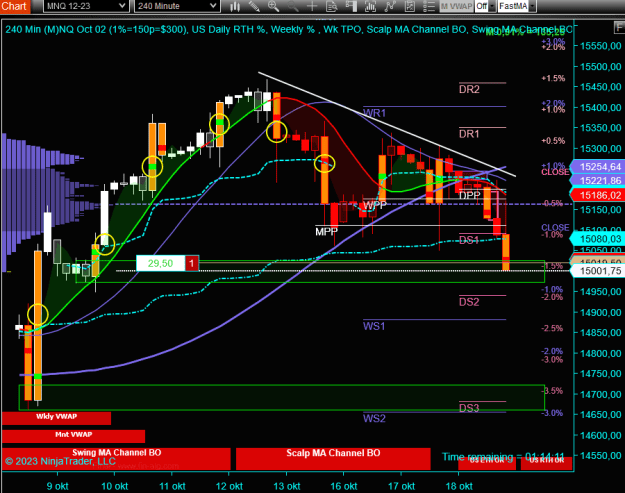Image resolution: width=625 pixels, height=493 pixels.
Task: Show the data box panel
Action: [x=332, y=6]
